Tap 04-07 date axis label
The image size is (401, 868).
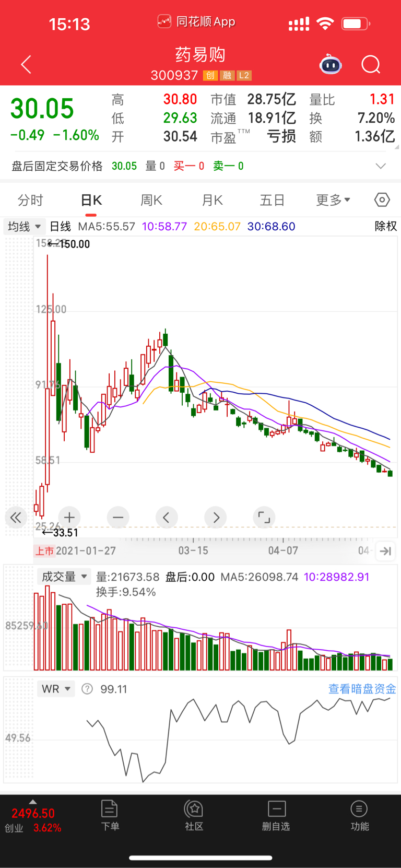[x=283, y=551]
